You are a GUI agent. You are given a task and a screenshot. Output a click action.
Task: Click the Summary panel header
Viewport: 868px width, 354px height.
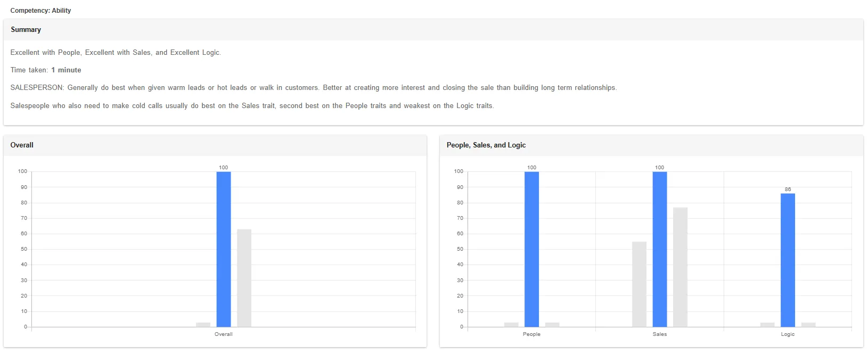point(26,30)
